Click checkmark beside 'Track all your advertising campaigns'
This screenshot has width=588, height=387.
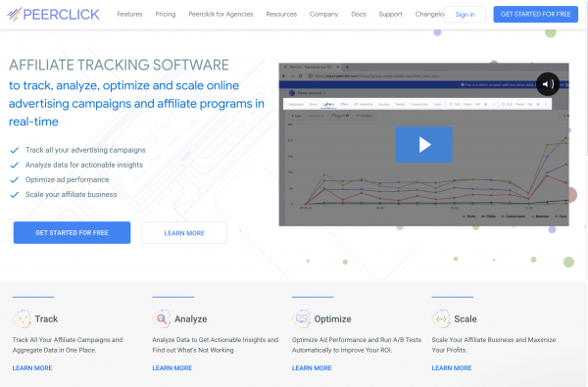click(x=15, y=150)
